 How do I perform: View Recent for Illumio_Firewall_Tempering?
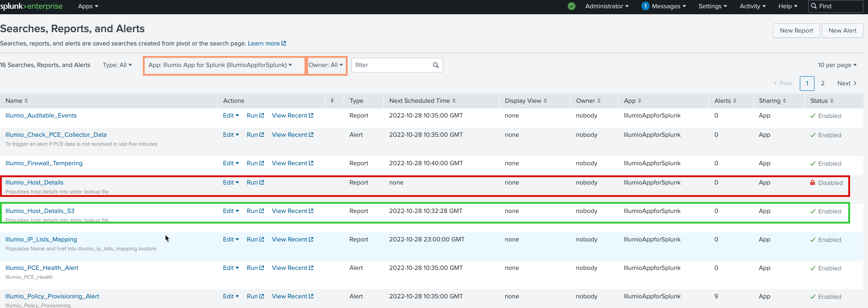click(293, 163)
